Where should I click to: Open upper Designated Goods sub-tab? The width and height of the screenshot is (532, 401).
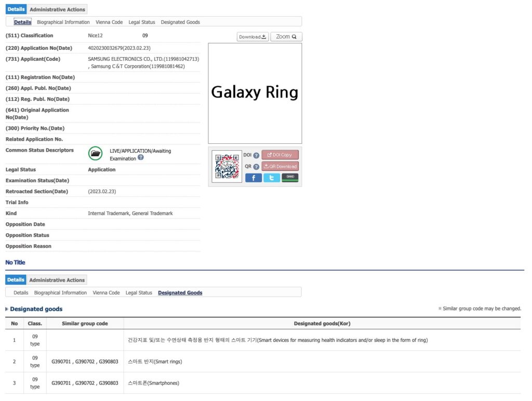point(180,22)
